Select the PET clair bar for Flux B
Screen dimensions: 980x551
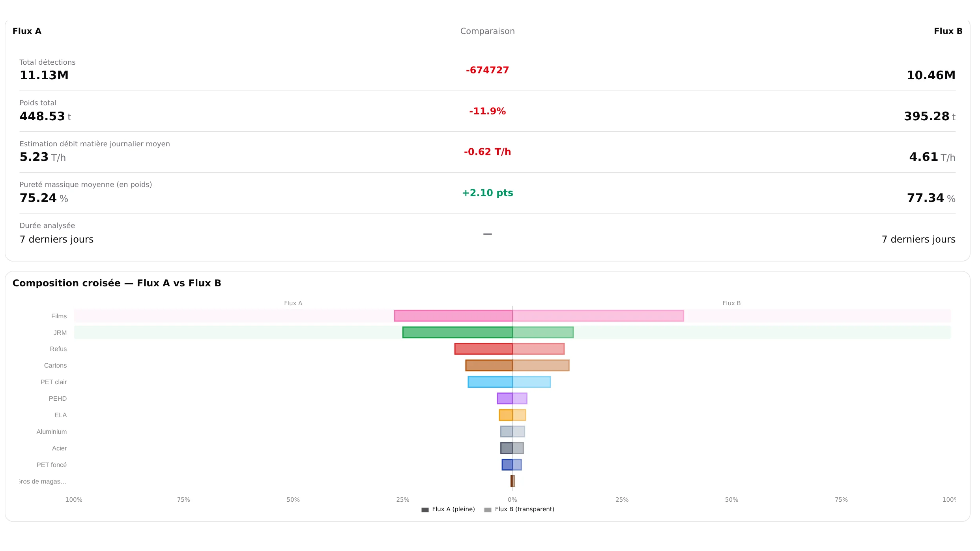[x=531, y=382]
